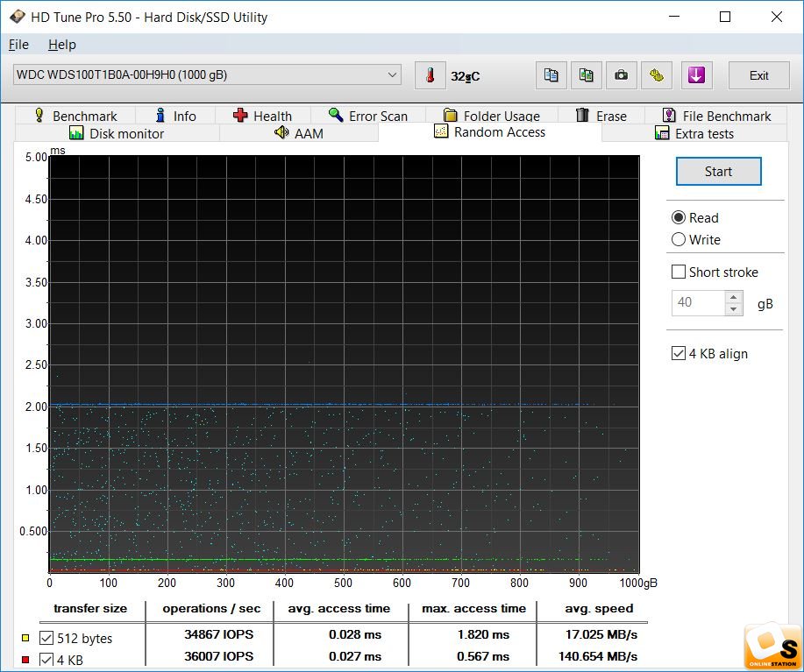The image size is (804, 672).
Task: Open the File Benchmark tab
Action: point(716,116)
